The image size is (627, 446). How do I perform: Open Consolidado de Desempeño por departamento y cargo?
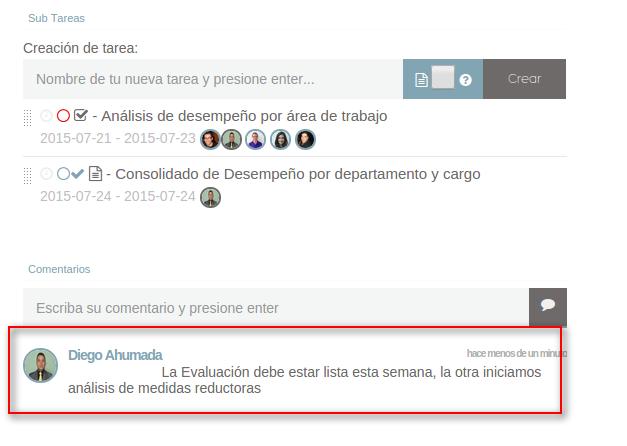pyautogui.click(x=298, y=174)
